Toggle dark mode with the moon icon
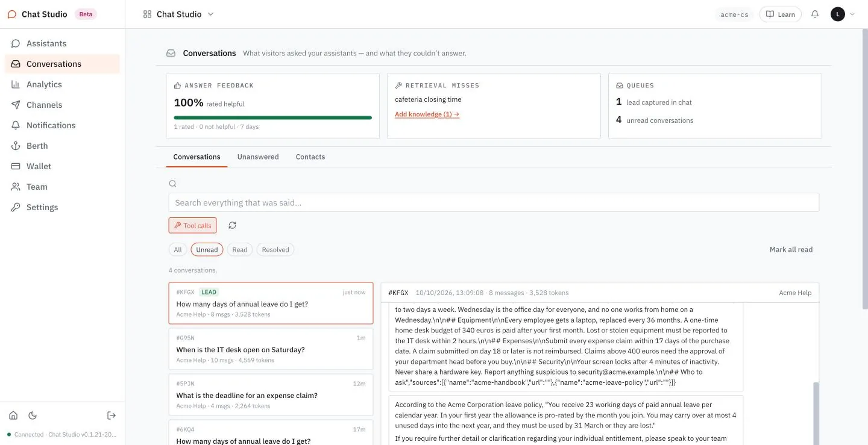Image resolution: width=868 pixels, height=445 pixels. pos(33,415)
